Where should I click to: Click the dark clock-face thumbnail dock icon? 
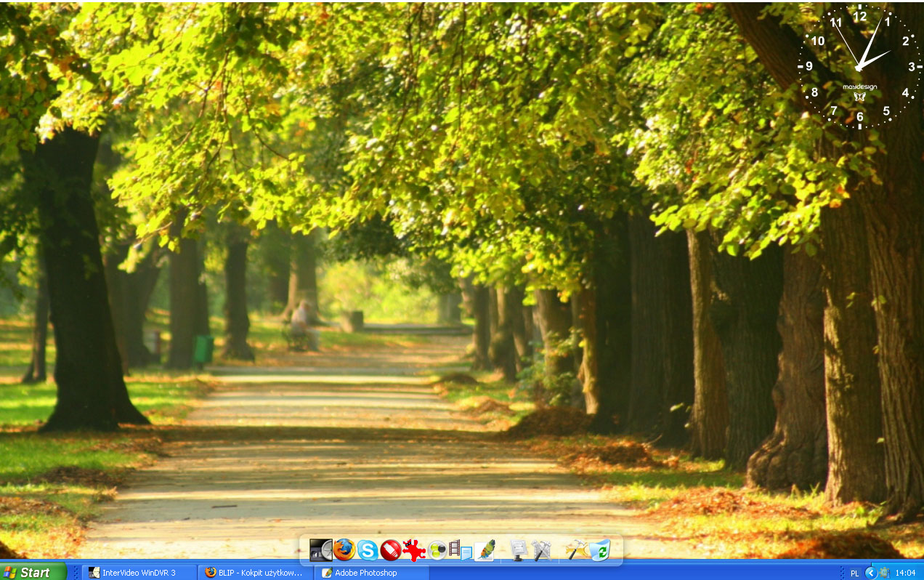(320, 550)
